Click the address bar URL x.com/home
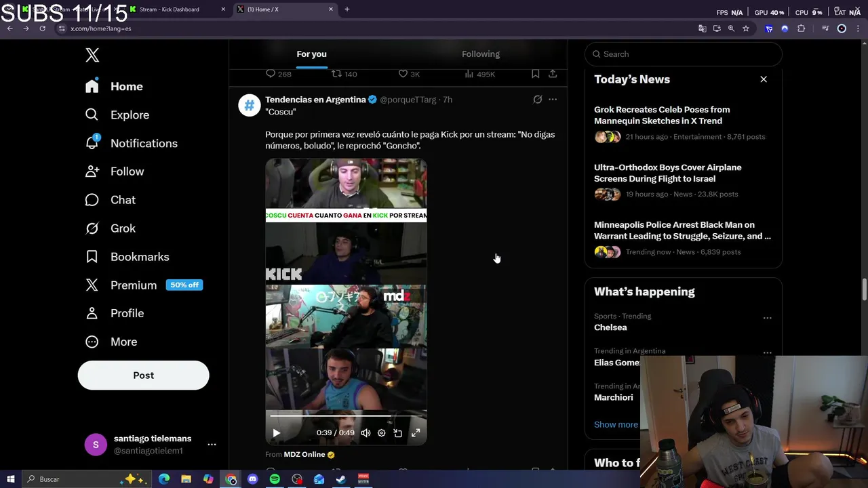 coord(101,28)
